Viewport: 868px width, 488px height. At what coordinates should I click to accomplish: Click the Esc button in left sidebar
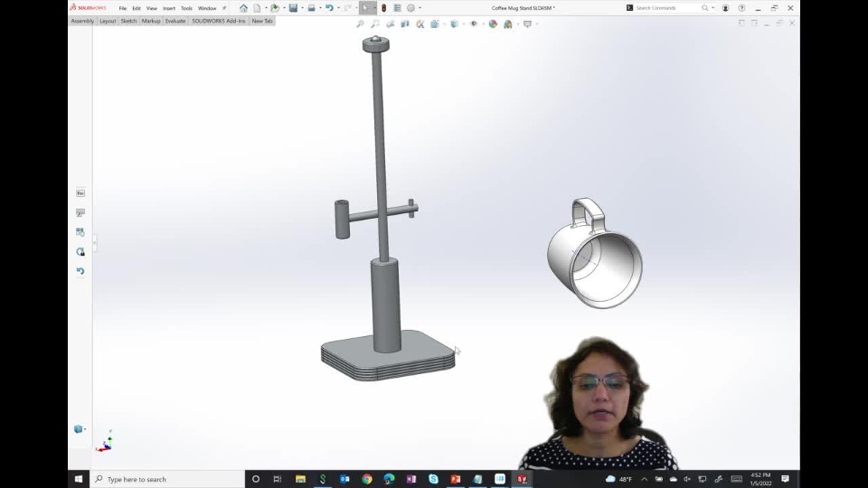80,193
